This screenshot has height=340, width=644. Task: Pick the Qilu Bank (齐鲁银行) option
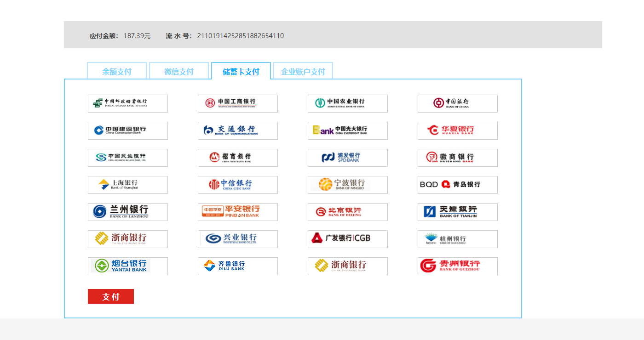[x=237, y=266]
